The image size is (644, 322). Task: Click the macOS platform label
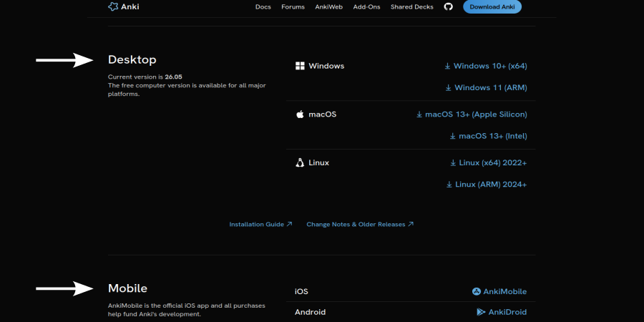(323, 114)
